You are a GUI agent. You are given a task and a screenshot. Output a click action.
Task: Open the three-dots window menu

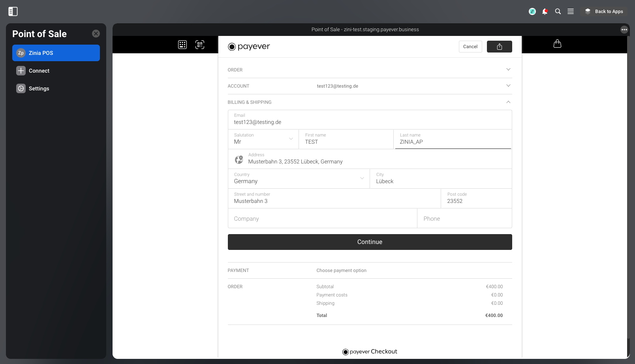pyautogui.click(x=624, y=30)
